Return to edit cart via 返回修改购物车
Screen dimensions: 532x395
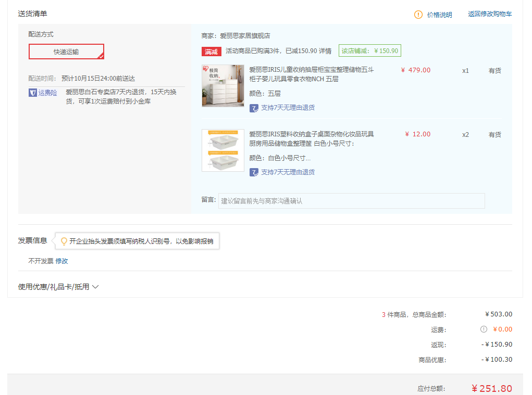click(x=490, y=14)
